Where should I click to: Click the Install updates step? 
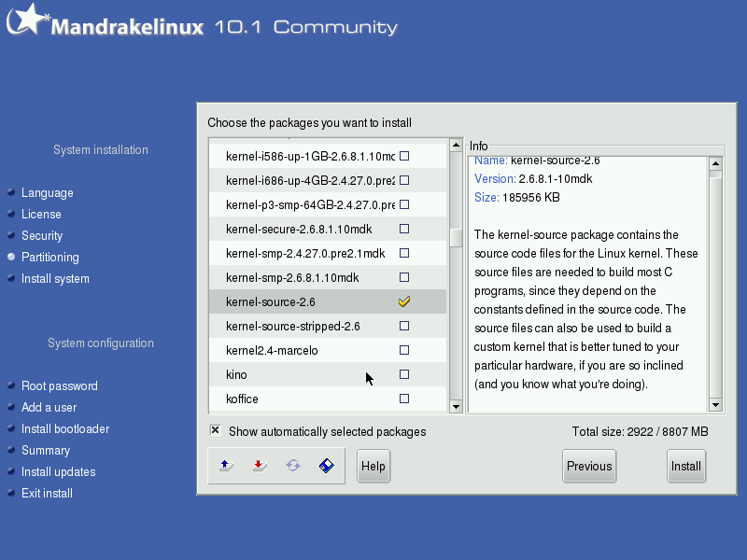point(58,472)
